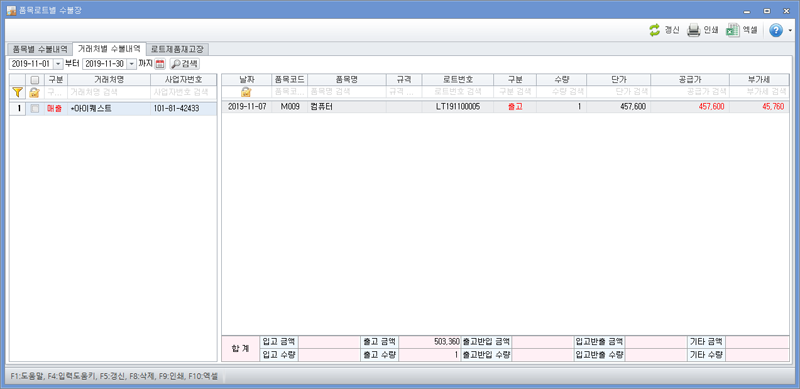
Task: Click the green refresh 갱신 icon
Action: point(654,30)
